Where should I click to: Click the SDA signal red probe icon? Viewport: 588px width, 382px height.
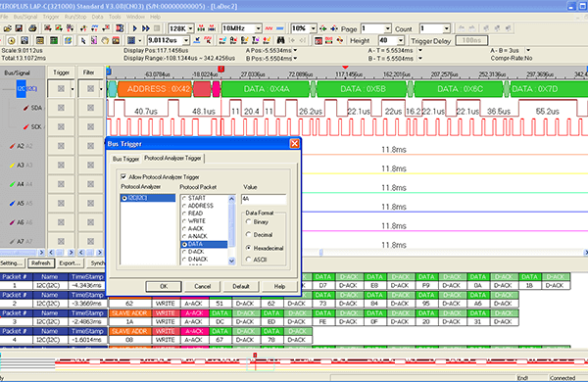pyautogui.click(x=26, y=108)
